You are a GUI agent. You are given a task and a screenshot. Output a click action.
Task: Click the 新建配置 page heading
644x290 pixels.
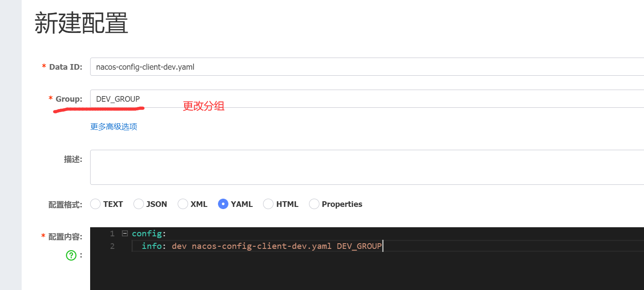tap(81, 23)
